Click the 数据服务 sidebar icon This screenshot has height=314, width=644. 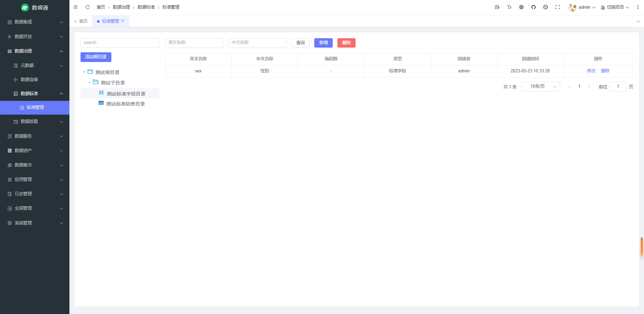[x=10, y=136]
